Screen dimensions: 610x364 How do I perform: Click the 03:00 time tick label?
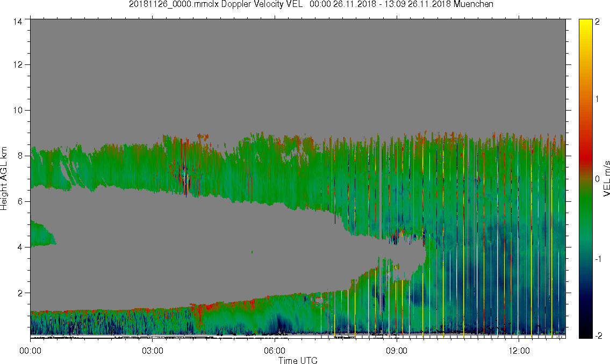click(153, 351)
